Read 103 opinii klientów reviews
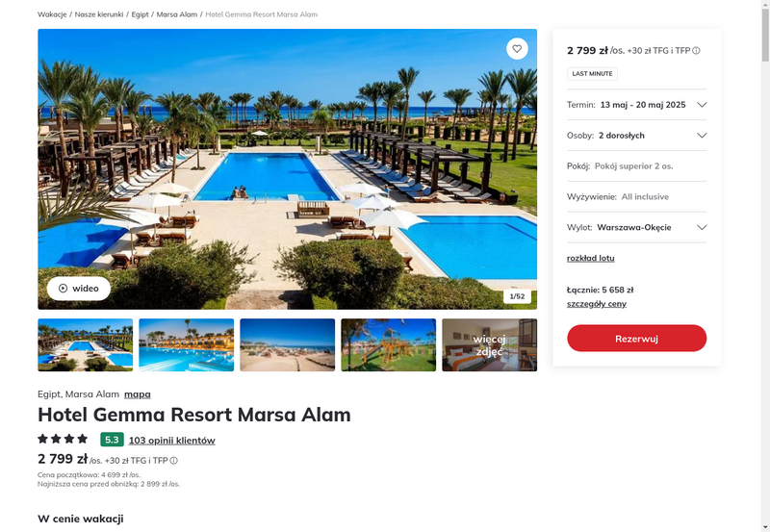770x532 pixels. click(172, 441)
